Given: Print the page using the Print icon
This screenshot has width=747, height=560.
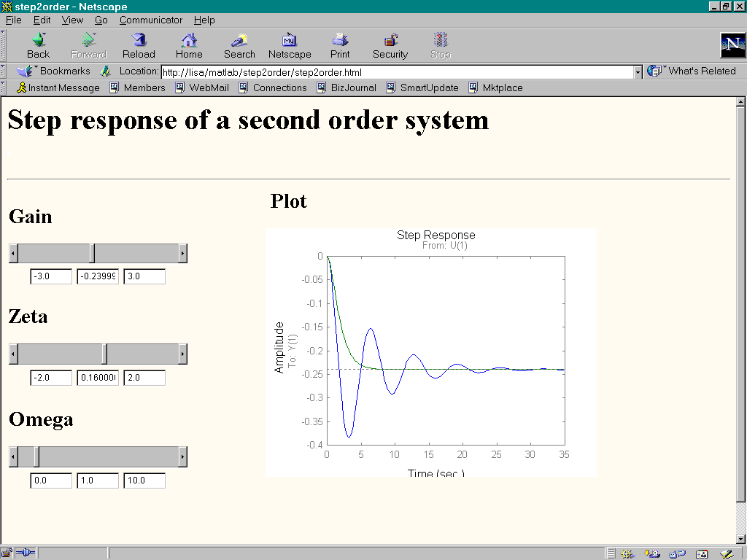Looking at the screenshot, I should click(x=340, y=46).
